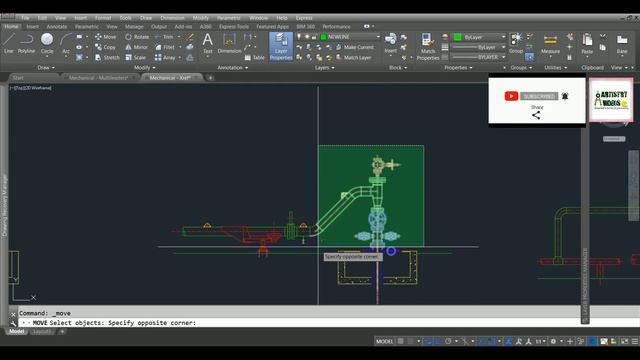Select the Dimension tool
The image size is (640, 360).
229,44
